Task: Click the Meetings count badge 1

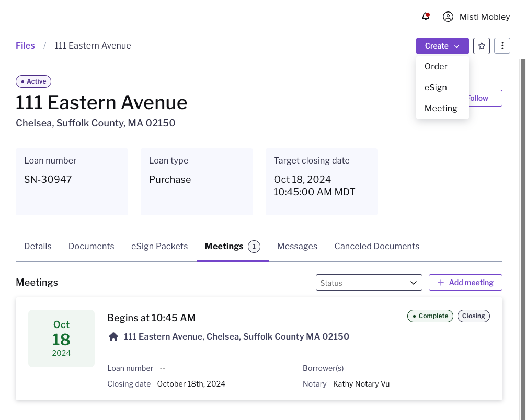Action: click(254, 247)
